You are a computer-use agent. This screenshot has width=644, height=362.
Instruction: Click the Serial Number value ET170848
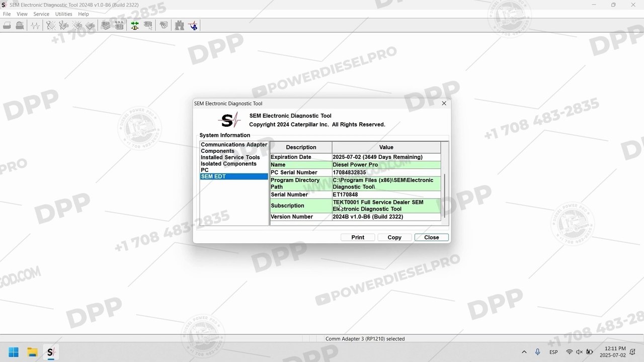386,195
